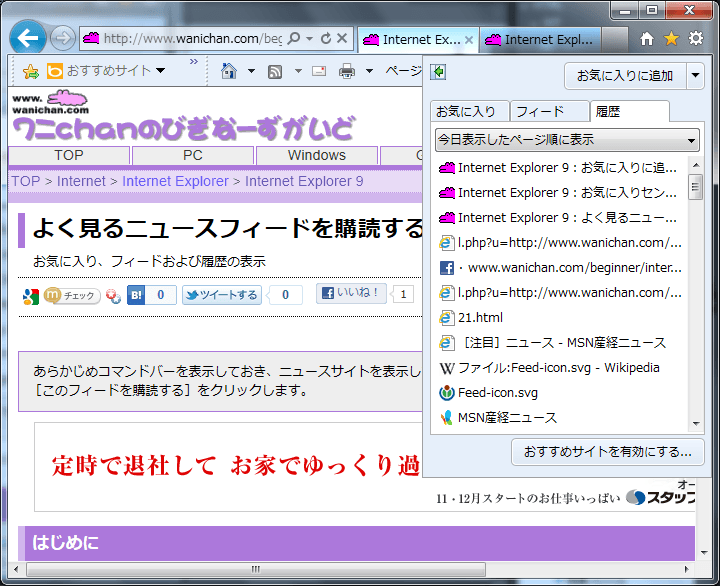The image size is (720, 586).
Task: Open ファイル:Feed-icon.svg - Wikipedia history entry
Action: [549, 367]
